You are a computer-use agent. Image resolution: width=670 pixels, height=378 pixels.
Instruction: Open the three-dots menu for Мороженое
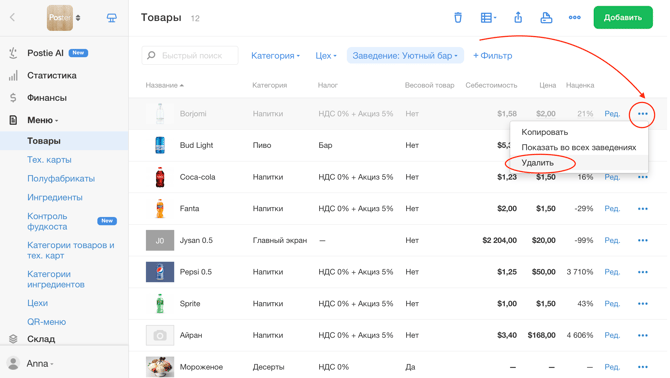click(643, 366)
